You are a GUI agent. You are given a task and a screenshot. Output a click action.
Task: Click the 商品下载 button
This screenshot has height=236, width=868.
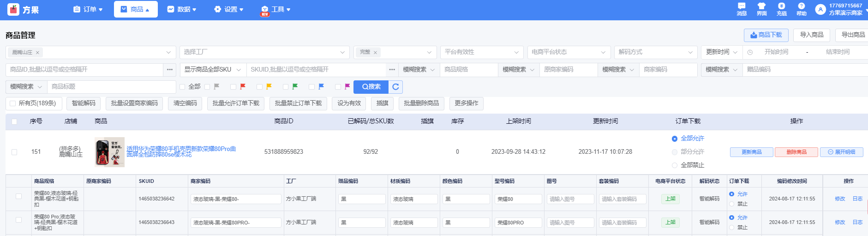tap(766, 35)
